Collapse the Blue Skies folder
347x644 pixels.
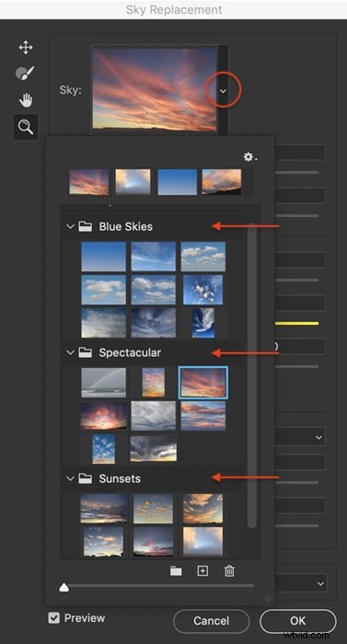(70, 226)
